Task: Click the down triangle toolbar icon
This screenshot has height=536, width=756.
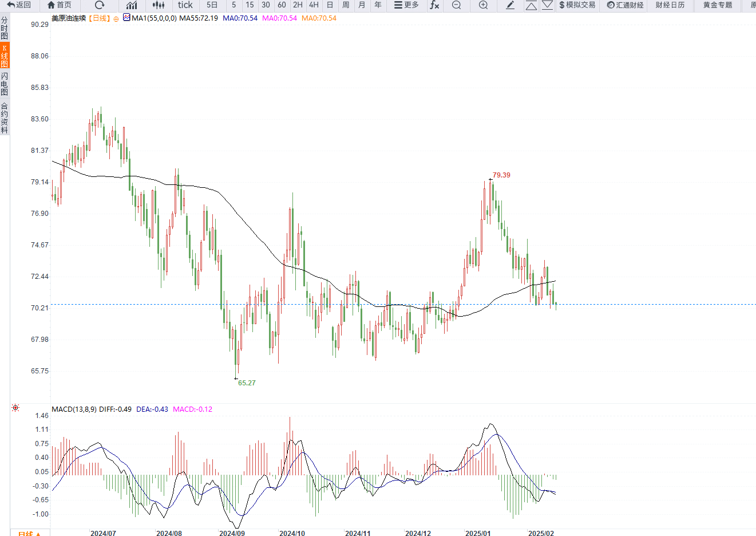Action: (x=547, y=5)
